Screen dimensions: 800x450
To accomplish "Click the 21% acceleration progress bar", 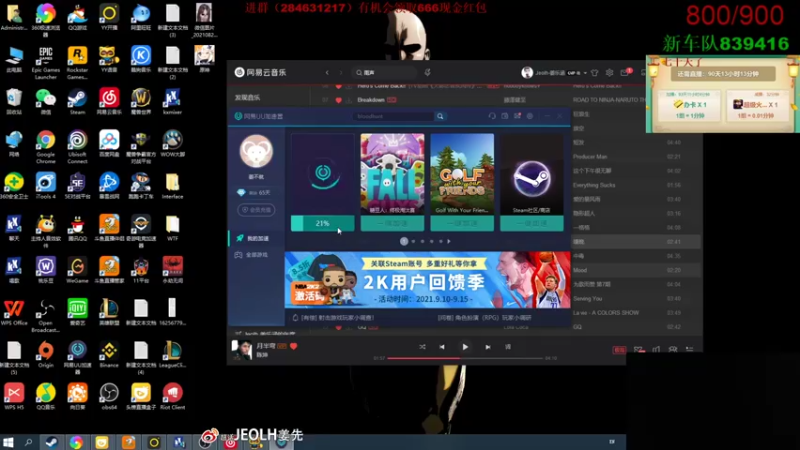I will pos(322,223).
